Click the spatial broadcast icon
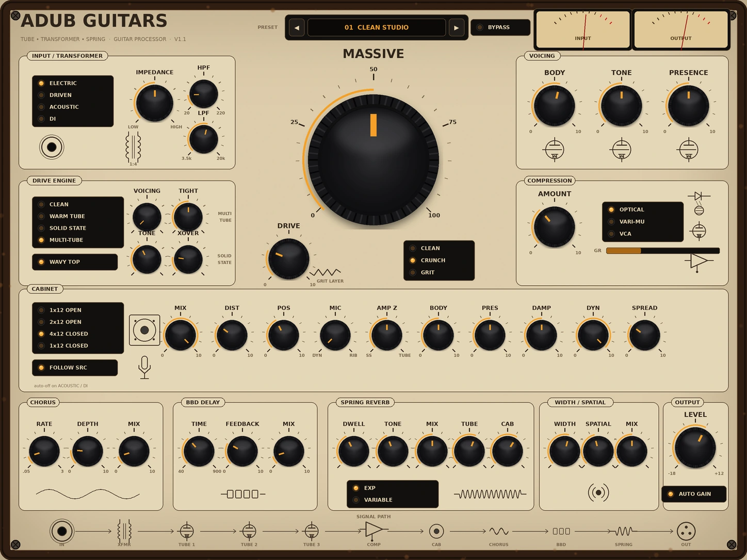The height and width of the screenshot is (560, 747). coord(598,492)
